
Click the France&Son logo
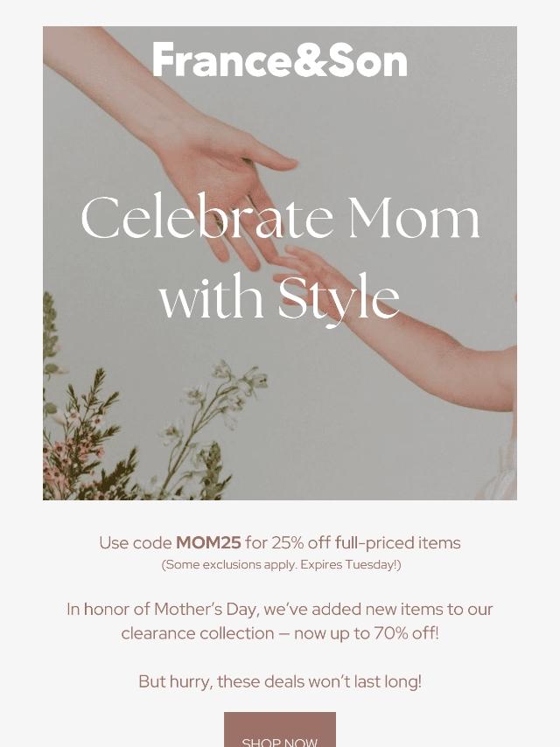pyautogui.click(x=280, y=60)
